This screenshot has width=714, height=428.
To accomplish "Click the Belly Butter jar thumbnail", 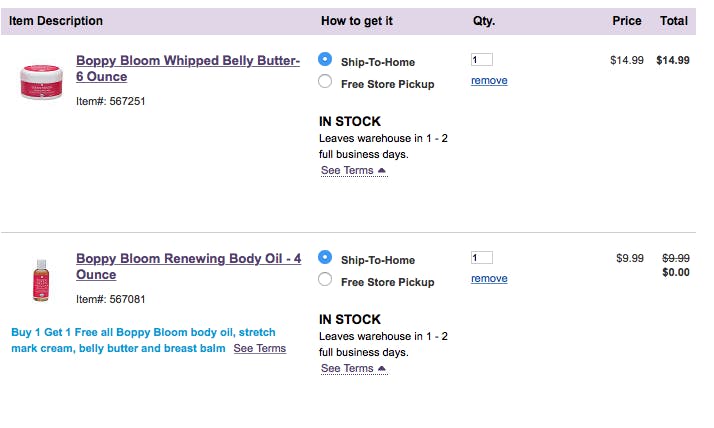I will [x=41, y=82].
